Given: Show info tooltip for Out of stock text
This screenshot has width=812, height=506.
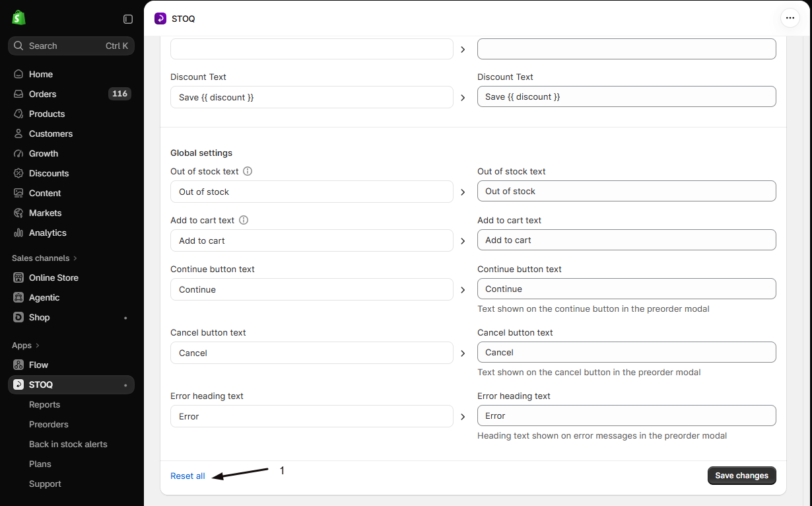Looking at the screenshot, I should [248, 171].
